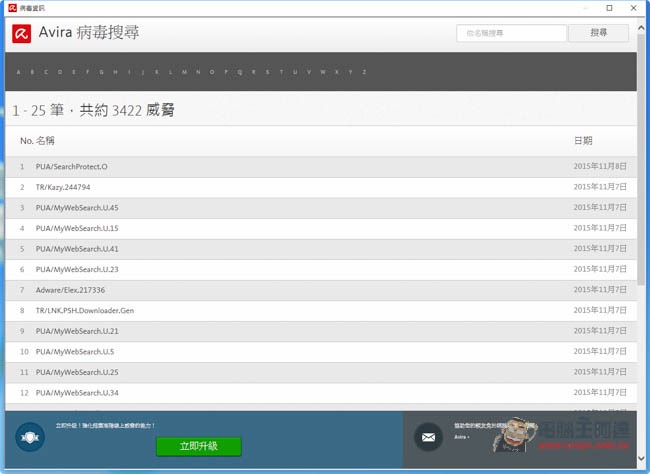
Task: Select PUA/MyWebSearch.U.25 row
Action: point(321,372)
